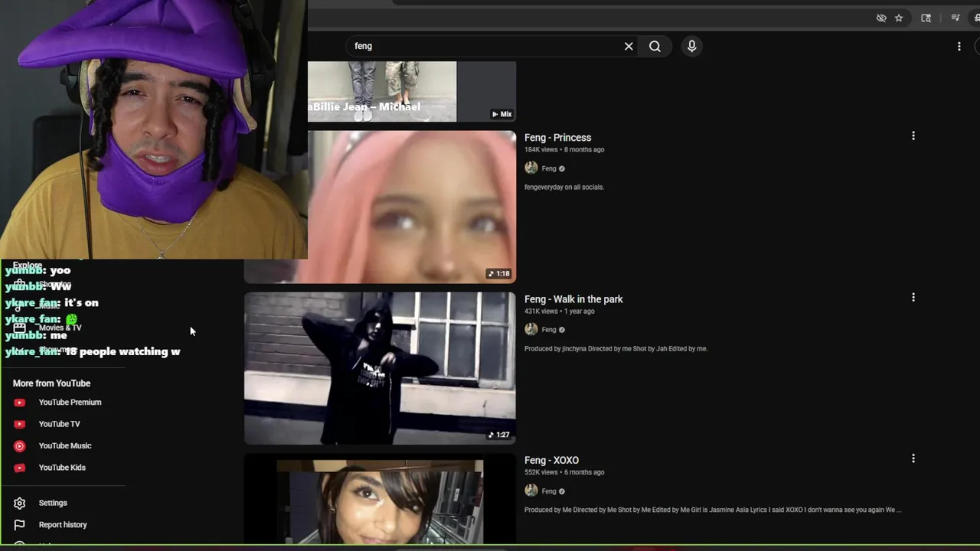Click the '18 people watching w' chat message

click(x=93, y=351)
